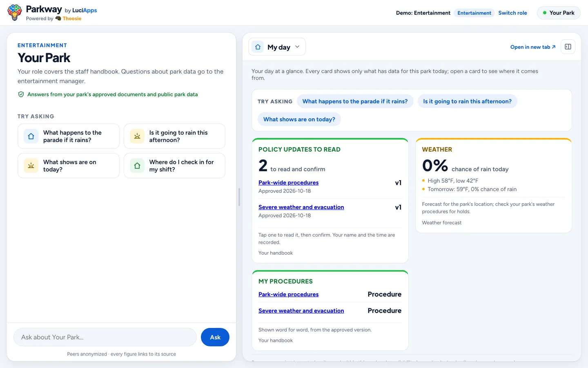Viewport: 588px width, 368px height.
Task: Click the green house icon on check-in card
Action: click(x=137, y=166)
